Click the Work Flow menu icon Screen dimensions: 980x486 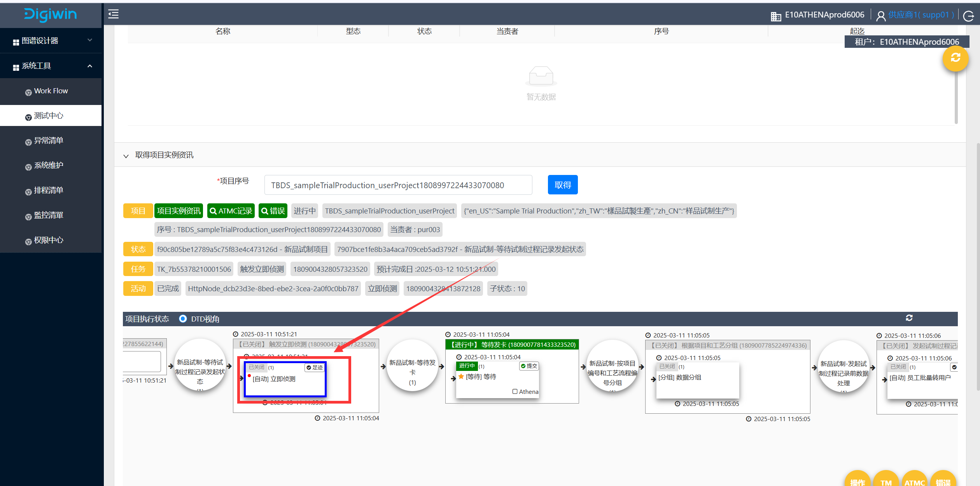[28, 92]
